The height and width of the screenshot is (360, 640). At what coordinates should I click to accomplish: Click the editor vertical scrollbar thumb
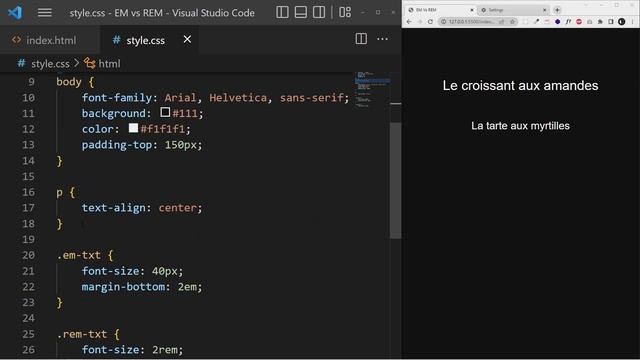[395, 180]
